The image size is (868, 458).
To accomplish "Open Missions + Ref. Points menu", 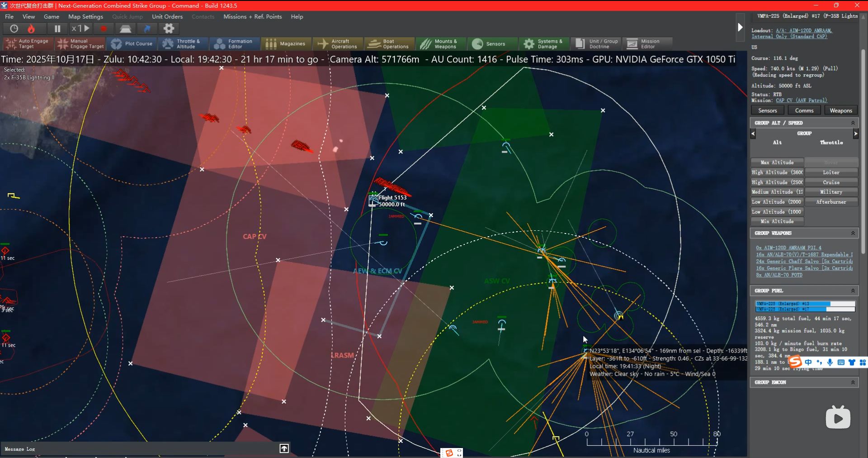I will click(x=252, y=16).
